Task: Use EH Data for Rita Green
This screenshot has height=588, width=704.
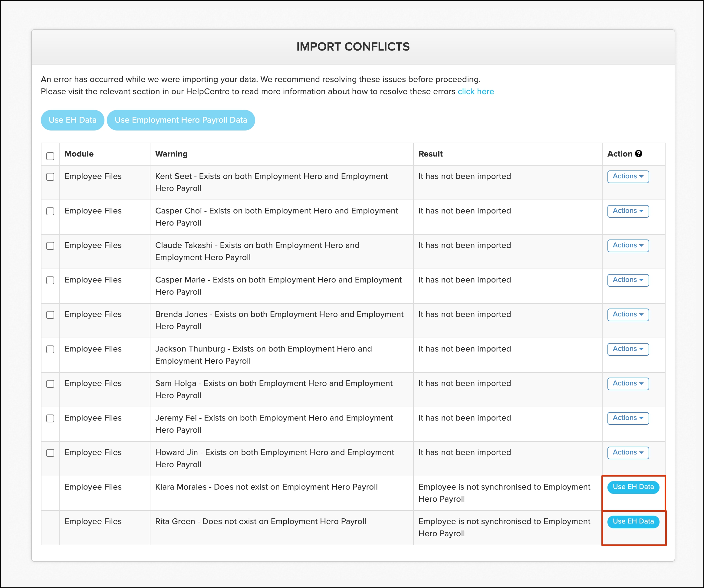Action: click(x=633, y=522)
